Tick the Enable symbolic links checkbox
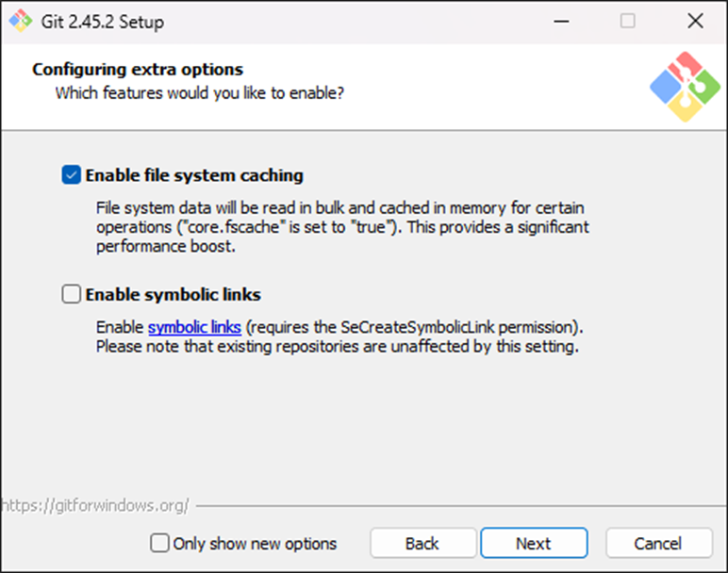Image resolution: width=728 pixels, height=573 pixels. point(72,294)
